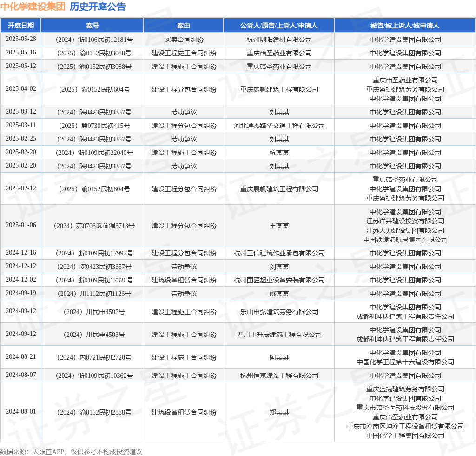Select defendant "中国化学工程集团有限公司"

tap(405, 436)
